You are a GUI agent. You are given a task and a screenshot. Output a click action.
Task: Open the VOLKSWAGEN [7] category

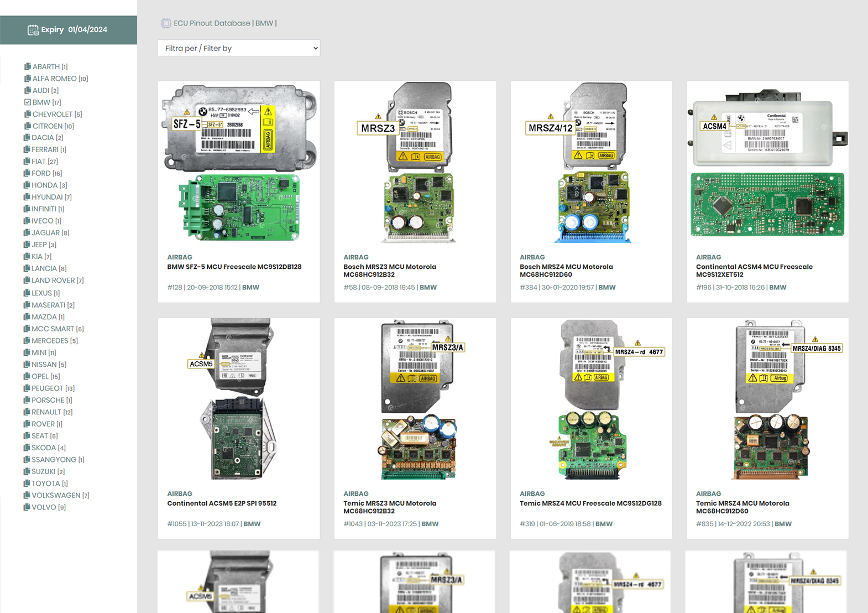click(56, 495)
